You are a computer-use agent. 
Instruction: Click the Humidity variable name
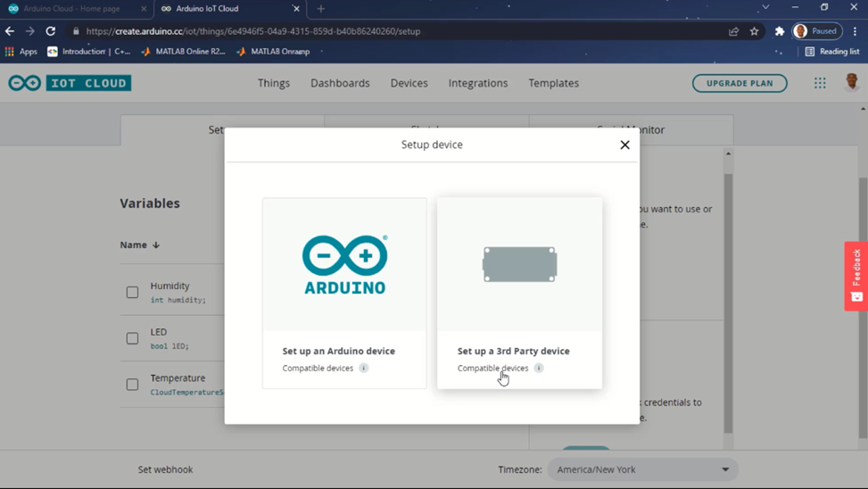pyautogui.click(x=170, y=286)
